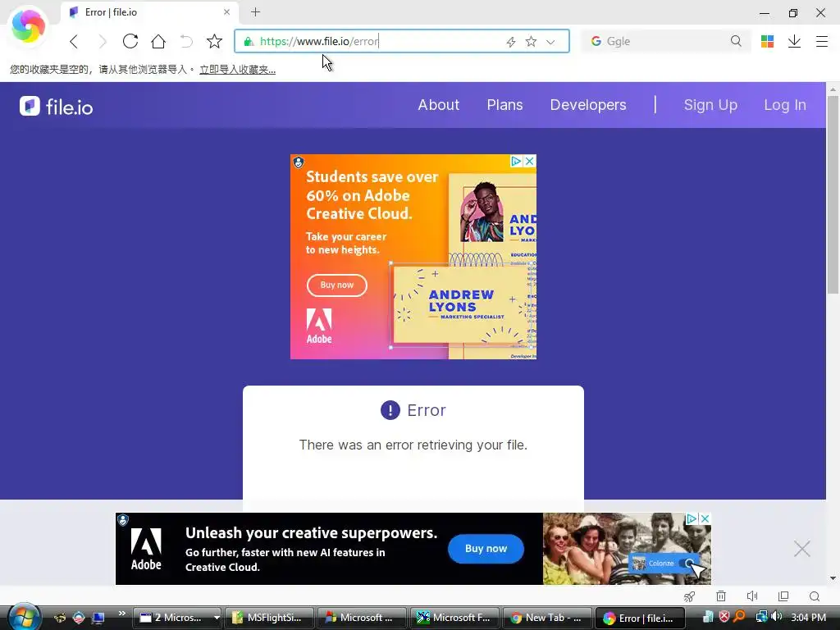Close the Adobe student ad
The width and height of the screenshot is (840, 630).
click(529, 161)
